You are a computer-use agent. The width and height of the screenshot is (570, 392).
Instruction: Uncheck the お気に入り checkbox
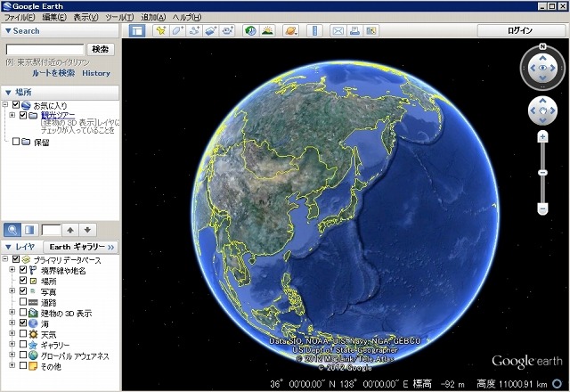pos(16,105)
